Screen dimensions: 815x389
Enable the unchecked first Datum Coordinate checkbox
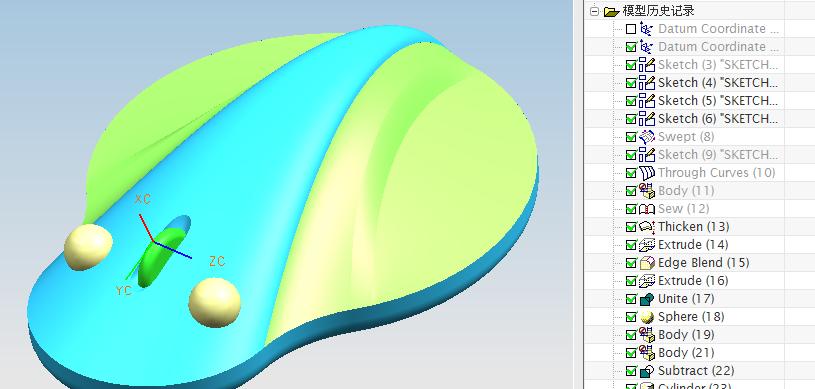(631, 29)
